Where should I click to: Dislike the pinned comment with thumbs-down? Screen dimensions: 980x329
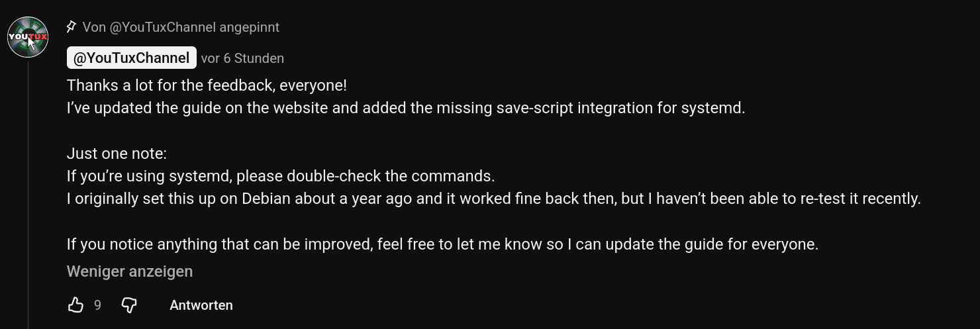[x=129, y=305]
